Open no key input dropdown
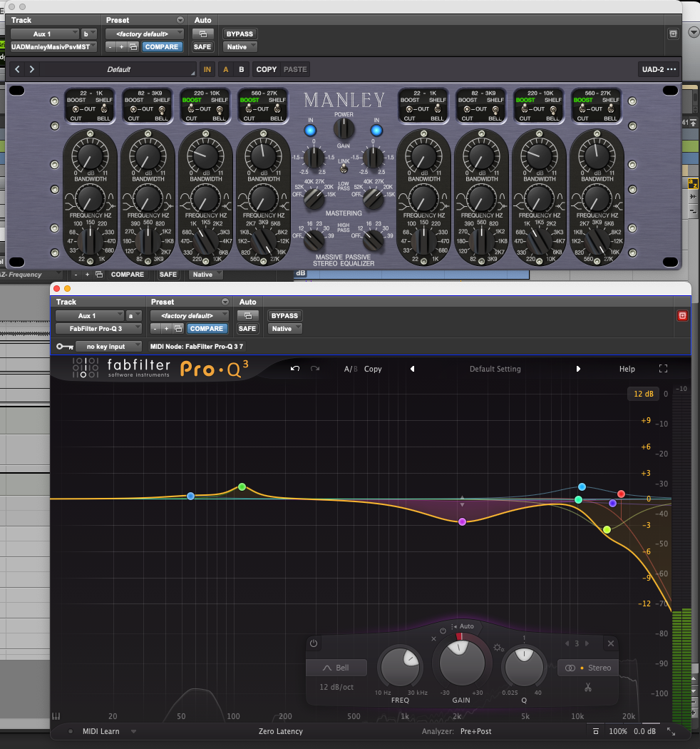700x749 pixels. pos(108,346)
